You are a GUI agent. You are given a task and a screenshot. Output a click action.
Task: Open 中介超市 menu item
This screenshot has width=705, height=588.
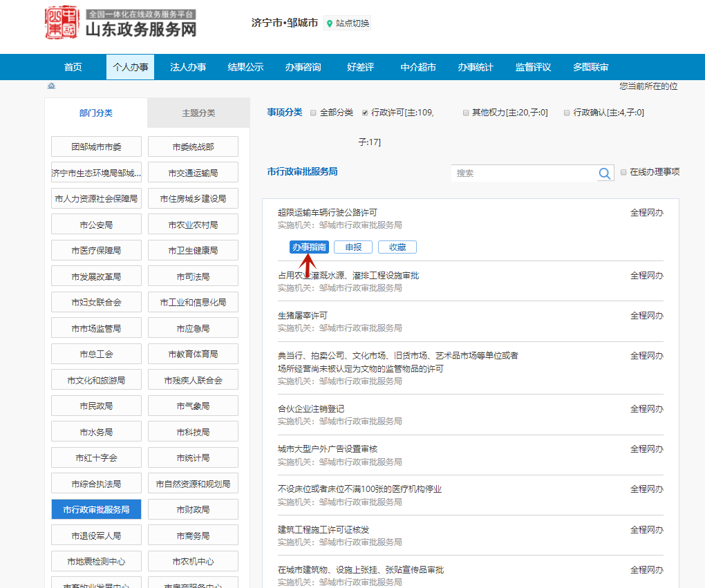coord(418,67)
